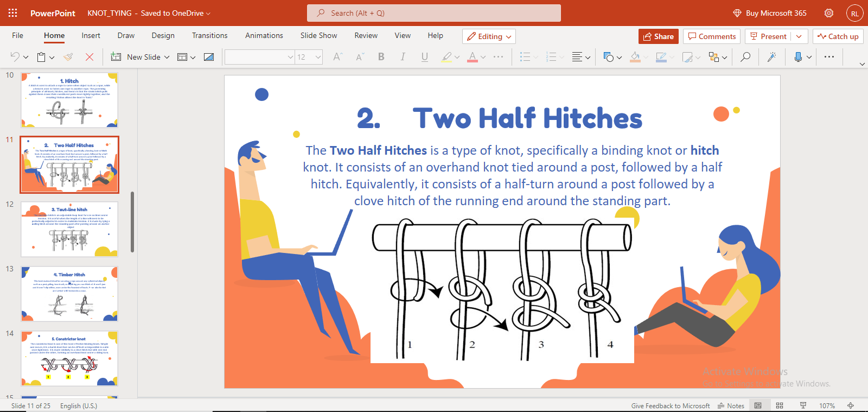This screenshot has width=868, height=412.
Task: Expand the New Slide dropdown arrow
Action: (x=167, y=57)
